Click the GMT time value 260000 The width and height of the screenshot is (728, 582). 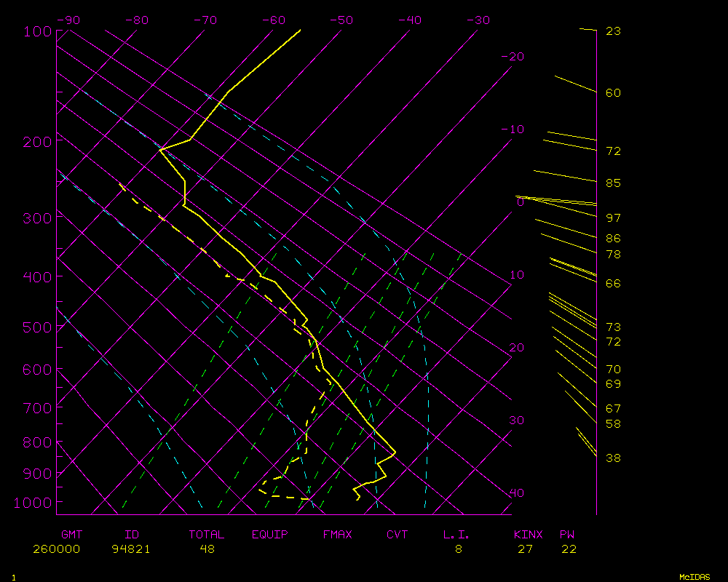(56, 549)
